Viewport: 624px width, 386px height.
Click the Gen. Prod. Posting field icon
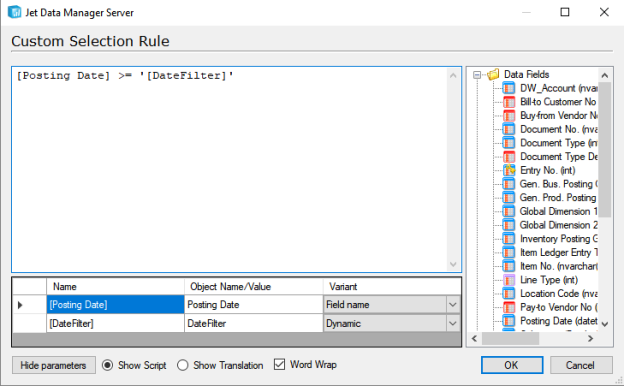click(x=508, y=197)
